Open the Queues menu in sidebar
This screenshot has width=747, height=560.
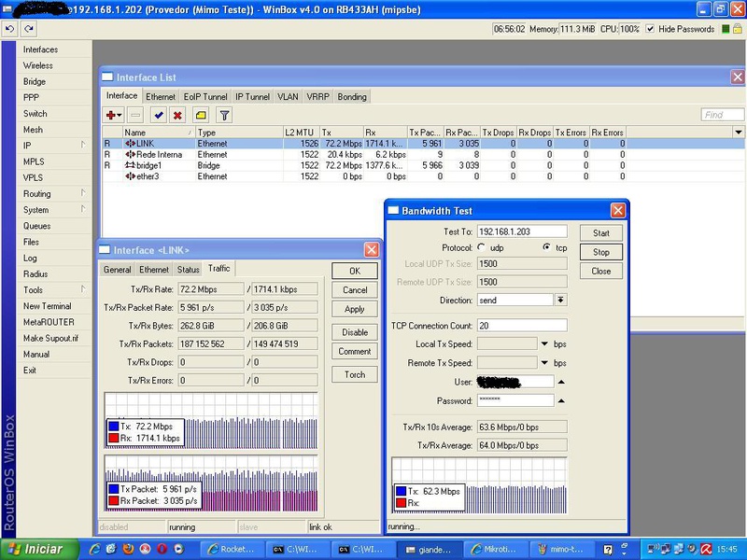pyautogui.click(x=37, y=226)
